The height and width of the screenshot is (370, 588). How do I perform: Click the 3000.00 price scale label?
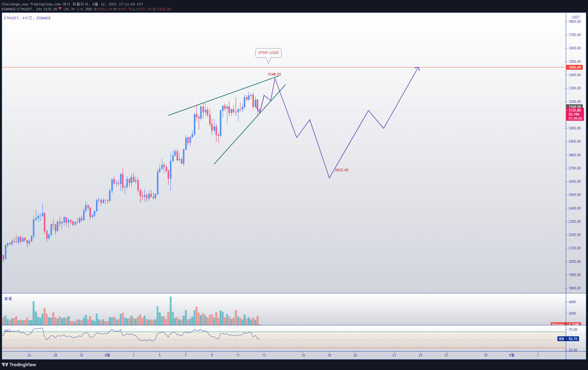click(574, 128)
